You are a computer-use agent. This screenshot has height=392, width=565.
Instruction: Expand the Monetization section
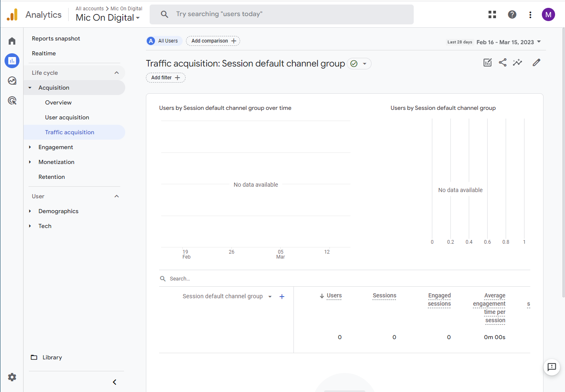(x=30, y=162)
